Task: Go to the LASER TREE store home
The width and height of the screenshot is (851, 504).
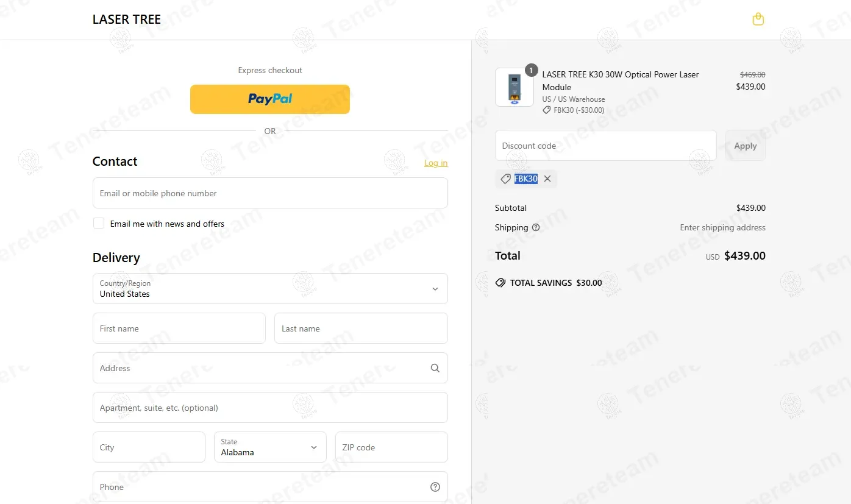Action: pyautogui.click(x=127, y=20)
